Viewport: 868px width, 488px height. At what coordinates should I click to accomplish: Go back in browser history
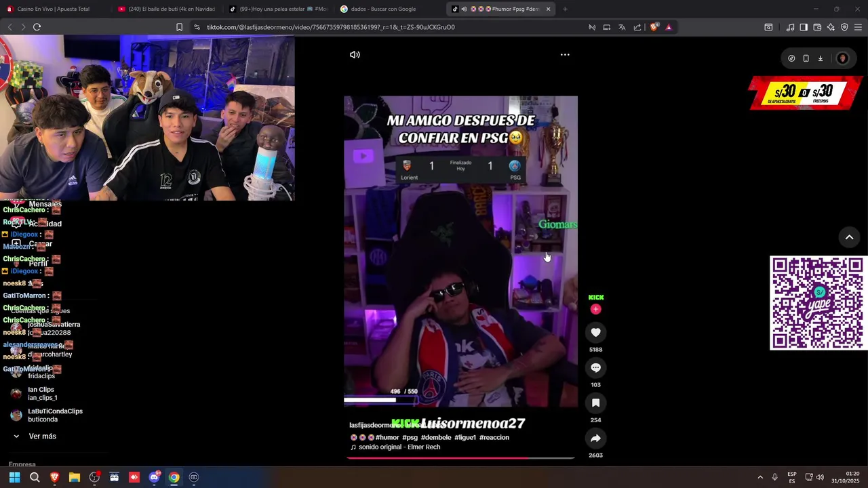(x=9, y=27)
